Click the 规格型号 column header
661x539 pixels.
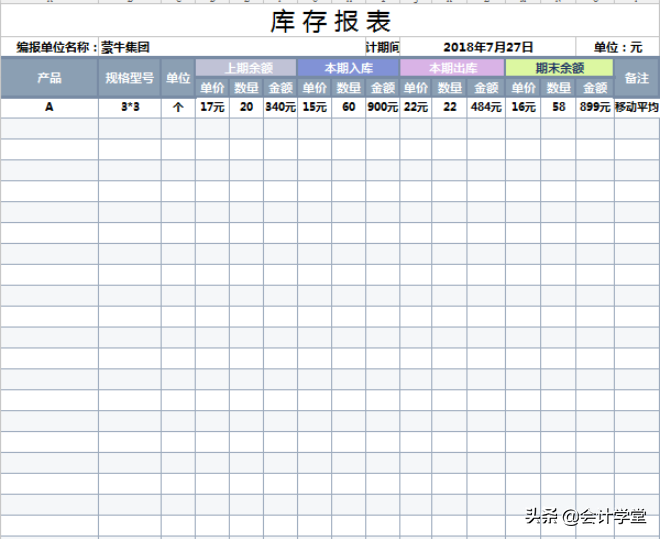coord(129,78)
